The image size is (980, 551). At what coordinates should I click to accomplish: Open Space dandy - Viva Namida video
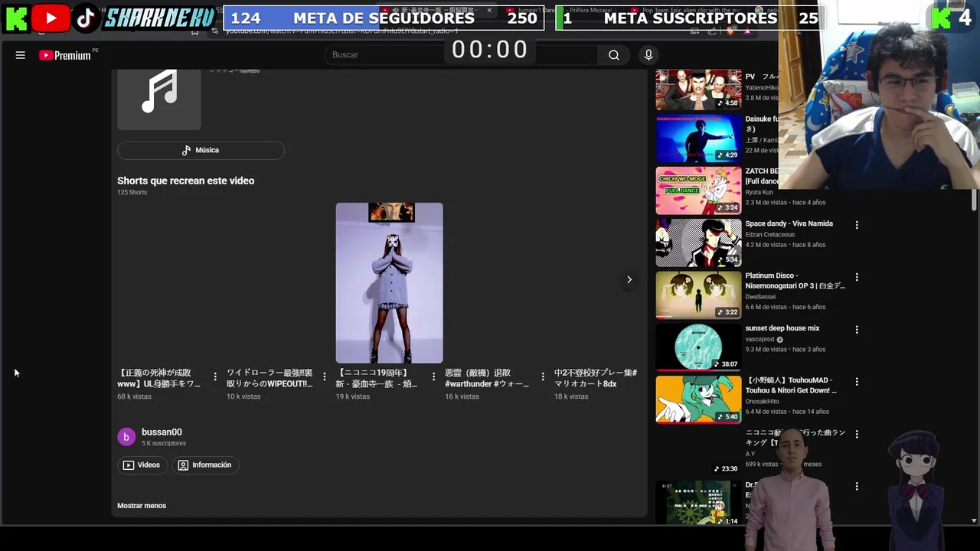pyautogui.click(x=789, y=223)
